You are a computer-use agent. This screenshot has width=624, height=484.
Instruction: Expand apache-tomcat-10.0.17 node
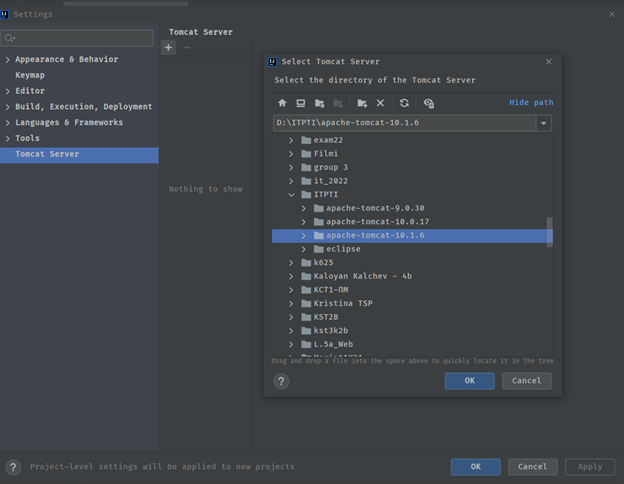tap(303, 222)
